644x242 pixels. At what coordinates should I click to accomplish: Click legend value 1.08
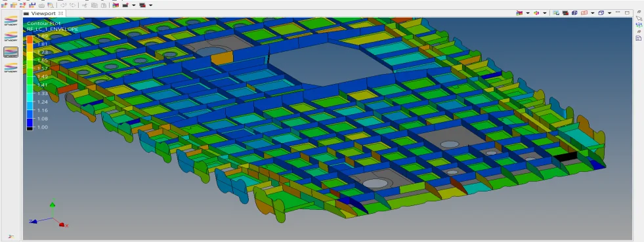click(42, 119)
